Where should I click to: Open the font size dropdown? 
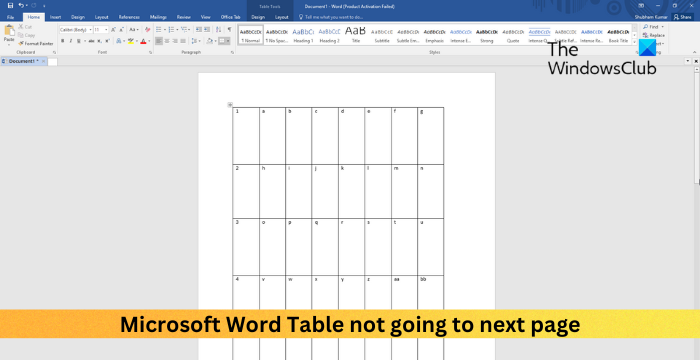106,29
